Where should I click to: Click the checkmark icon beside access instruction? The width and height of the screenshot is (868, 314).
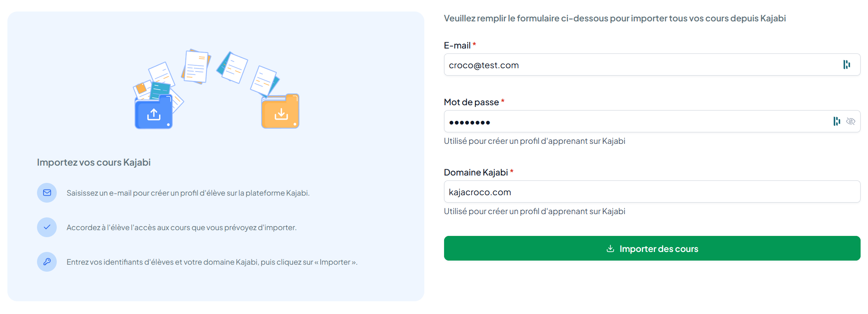[x=47, y=227]
